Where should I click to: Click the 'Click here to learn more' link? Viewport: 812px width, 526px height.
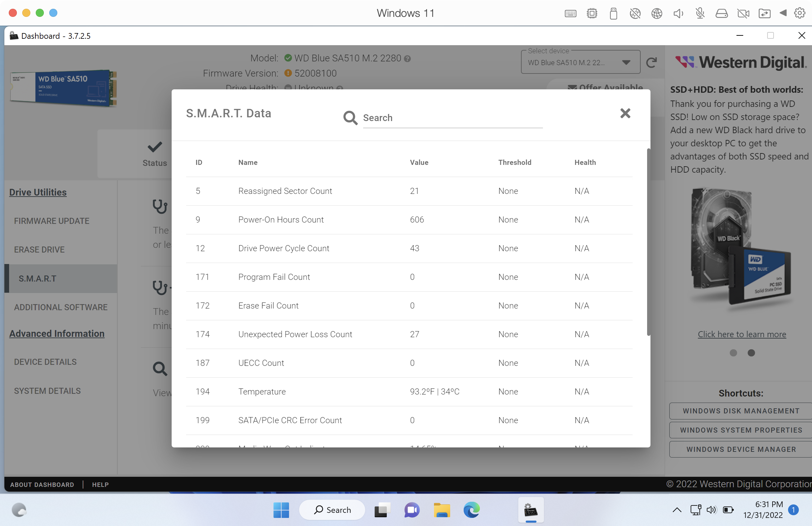pos(742,334)
